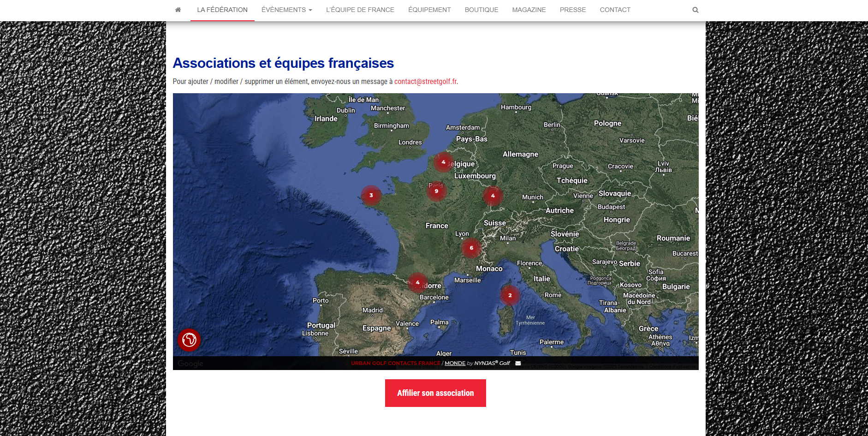Click the contact@streetgolf.fr email link
The width and height of the screenshot is (868, 436).
point(425,82)
